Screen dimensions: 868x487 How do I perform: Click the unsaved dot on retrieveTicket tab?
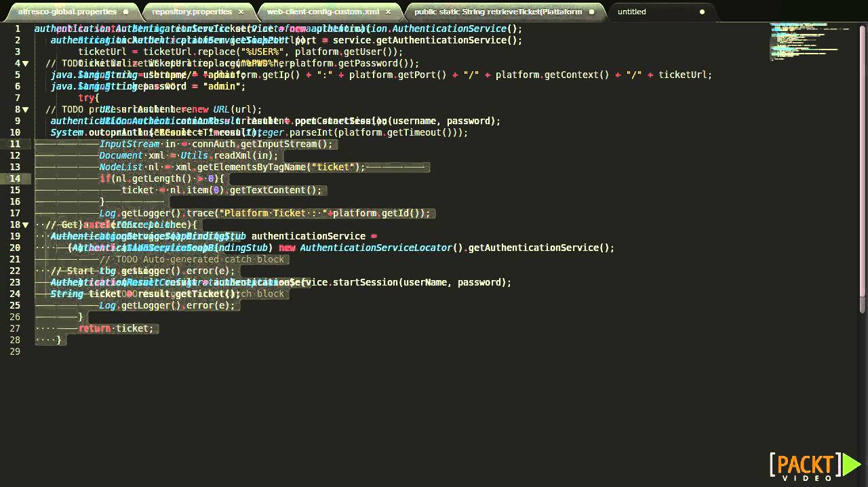point(591,12)
